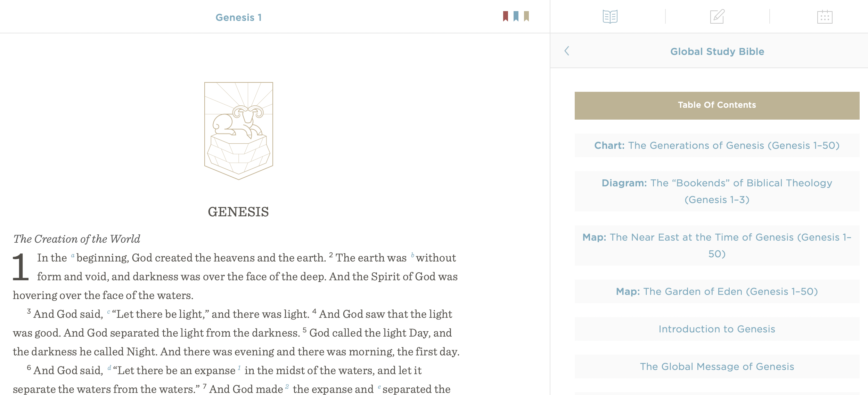868x395 pixels.
Task: Select the tan bookmark ribbon
Action: point(526,16)
